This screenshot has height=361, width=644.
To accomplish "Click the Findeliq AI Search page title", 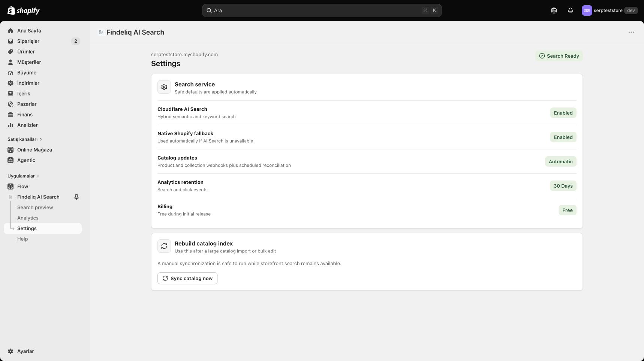I will [x=135, y=32].
